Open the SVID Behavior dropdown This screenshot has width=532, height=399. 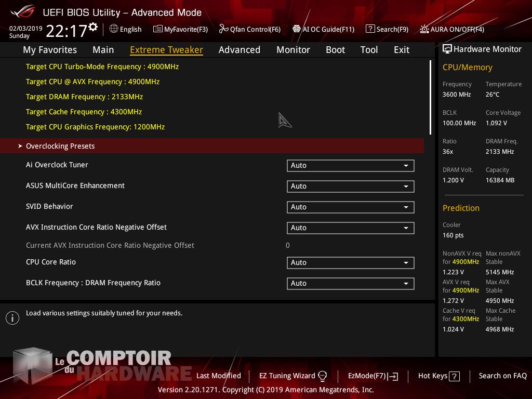(x=350, y=207)
